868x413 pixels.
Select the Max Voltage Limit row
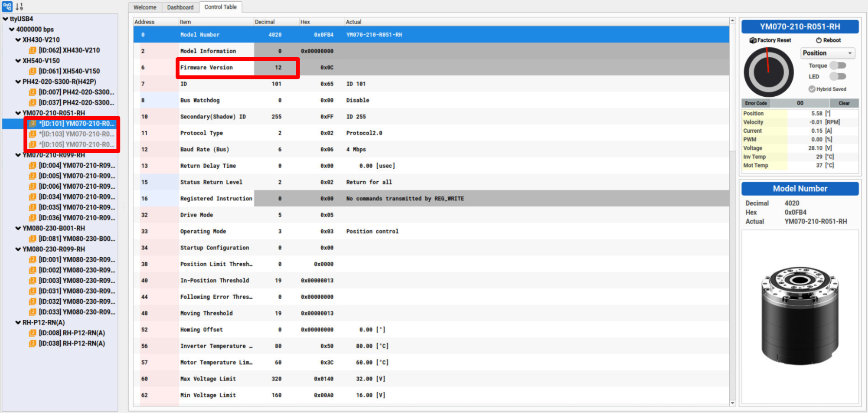tap(431, 379)
